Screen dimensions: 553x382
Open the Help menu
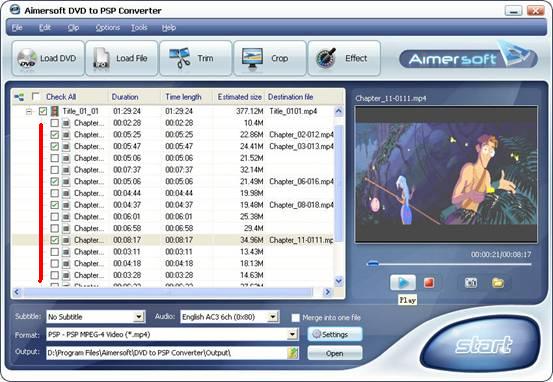tap(169, 28)
